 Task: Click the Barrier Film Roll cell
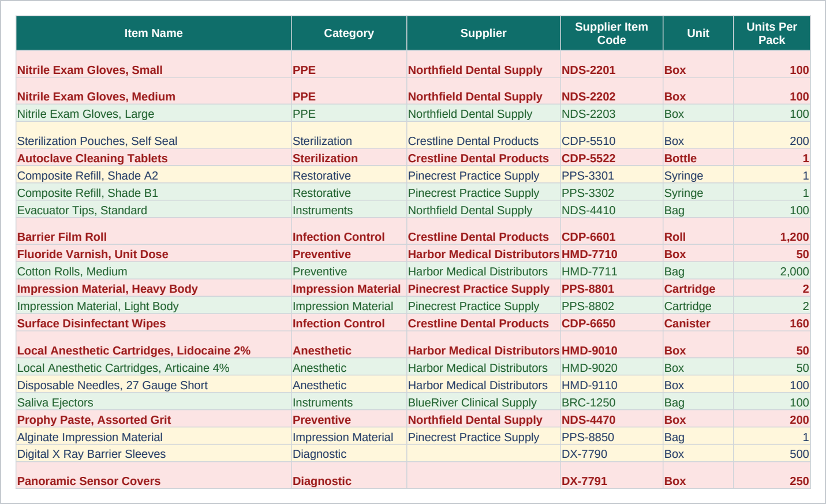click(x=154, y=232)
